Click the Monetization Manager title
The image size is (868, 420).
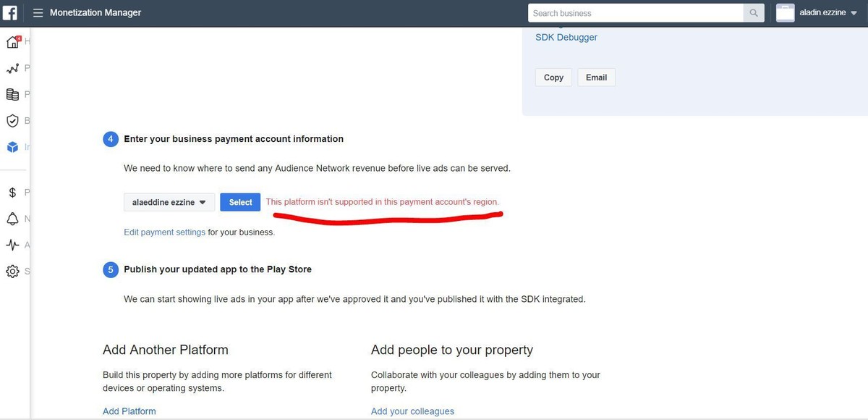[x=95, y=13]
